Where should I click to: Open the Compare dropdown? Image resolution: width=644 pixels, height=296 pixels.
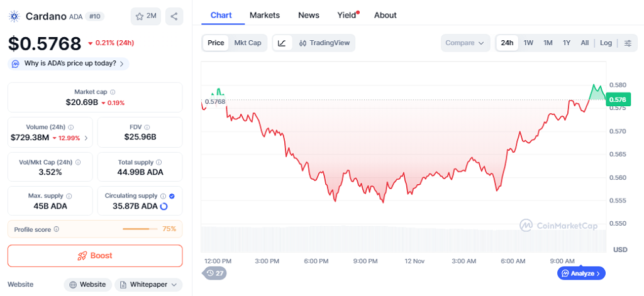tap(465, 43)
